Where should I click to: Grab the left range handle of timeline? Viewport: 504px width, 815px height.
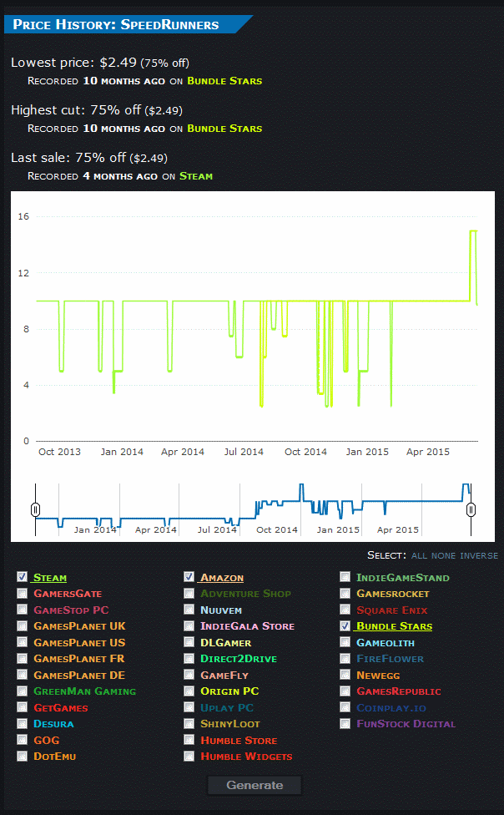[x=35, y=510]
